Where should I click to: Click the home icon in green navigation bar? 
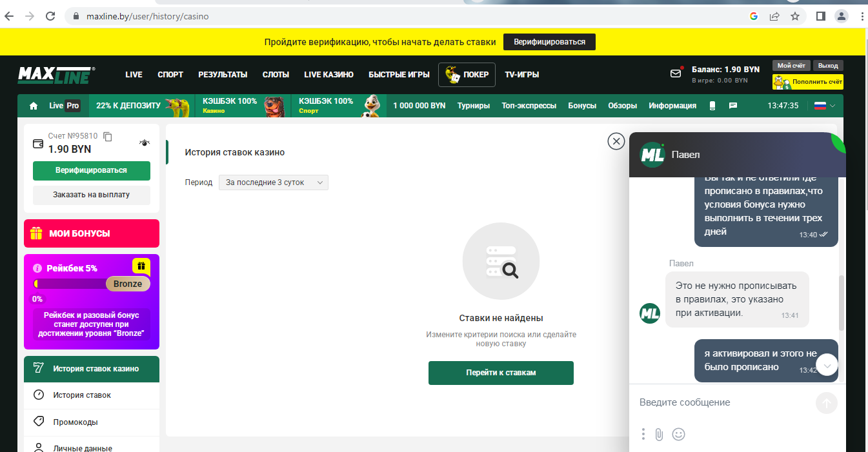[x=34, y=106]
